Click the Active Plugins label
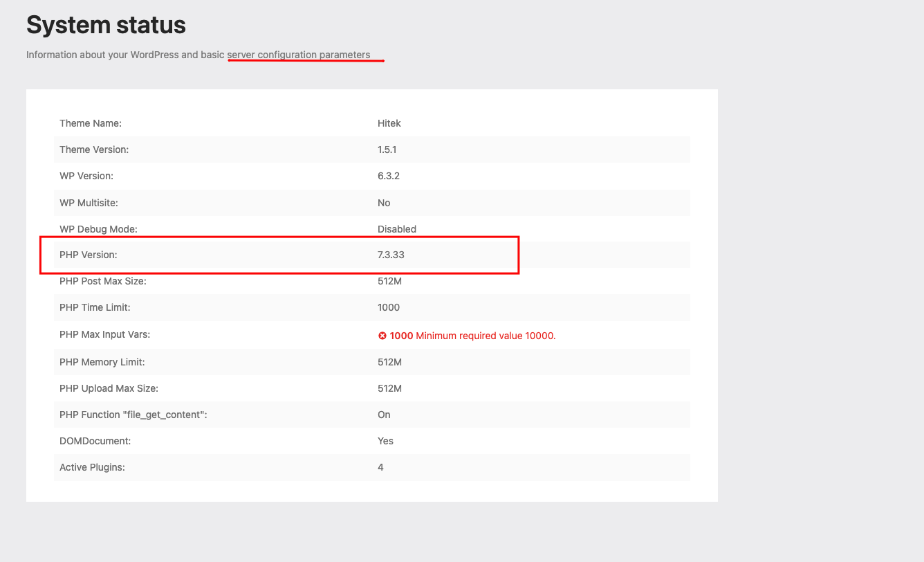 [x=92, y=467]
